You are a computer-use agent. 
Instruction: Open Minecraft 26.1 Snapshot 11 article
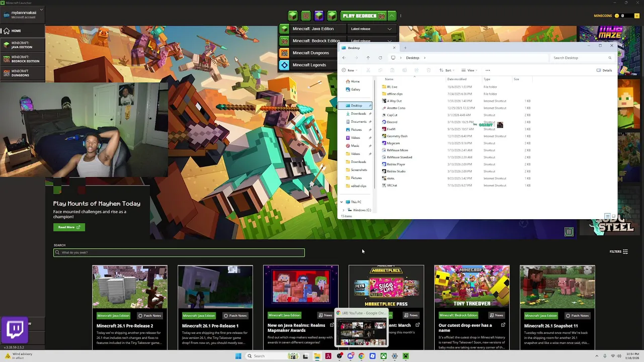pyautogui.click(x=557, y=308)
